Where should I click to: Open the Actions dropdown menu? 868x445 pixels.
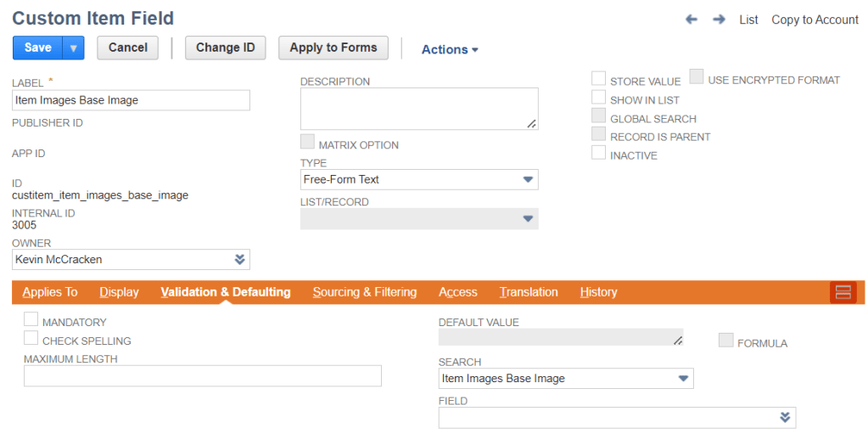tap(450, 49)
